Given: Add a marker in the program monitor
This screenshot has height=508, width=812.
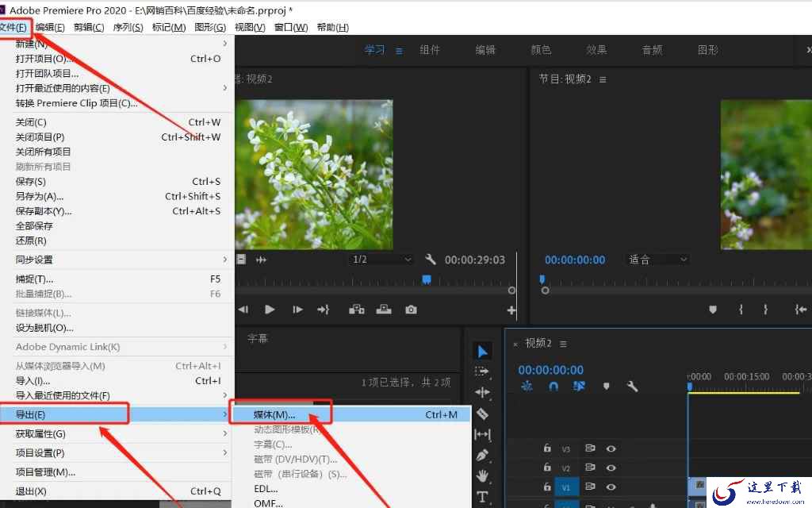Looking at the screenshot, I should tap(713, 310).
